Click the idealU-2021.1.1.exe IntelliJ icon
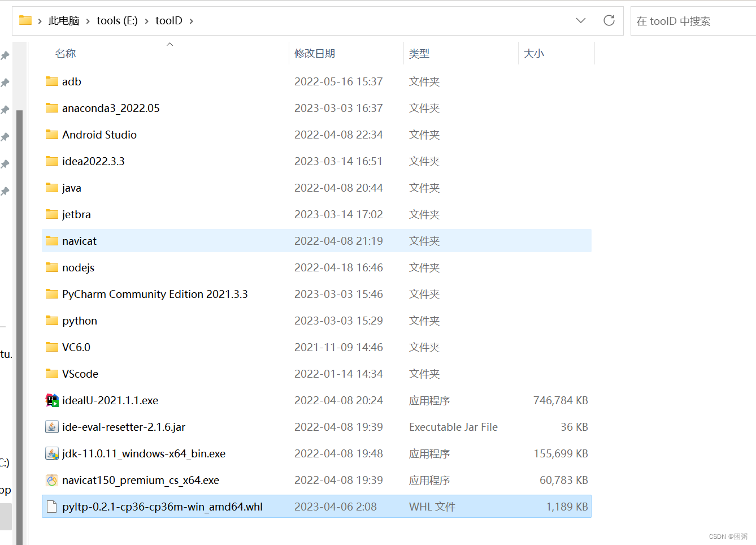Image resolution: width=756 pixels, height=545 pixels. [52, 400]
